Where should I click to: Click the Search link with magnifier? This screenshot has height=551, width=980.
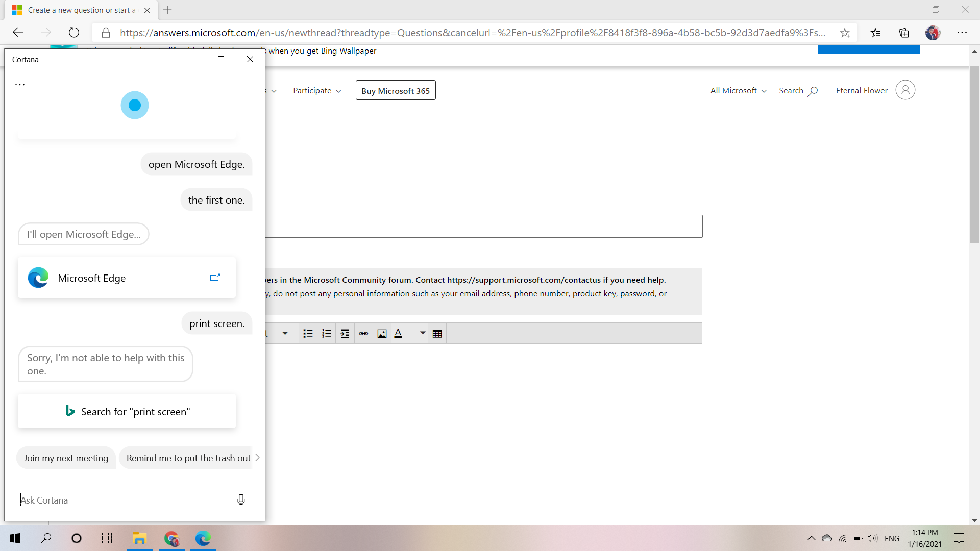point(798,91)
